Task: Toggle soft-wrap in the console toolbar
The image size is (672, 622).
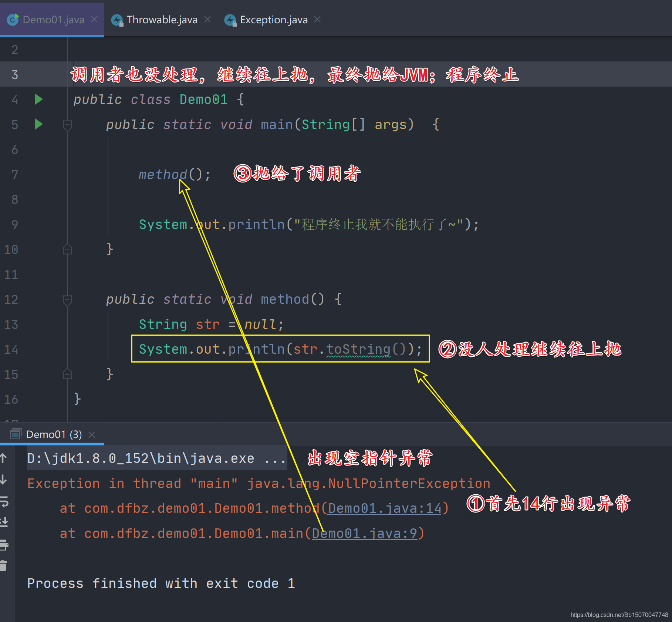Action: (4, 501)
